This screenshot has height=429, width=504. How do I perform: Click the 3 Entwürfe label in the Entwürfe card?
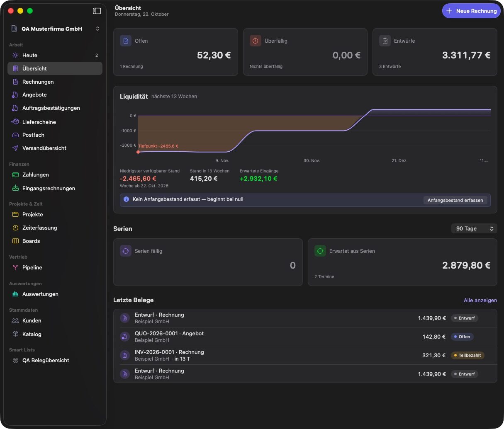[390, 66]
